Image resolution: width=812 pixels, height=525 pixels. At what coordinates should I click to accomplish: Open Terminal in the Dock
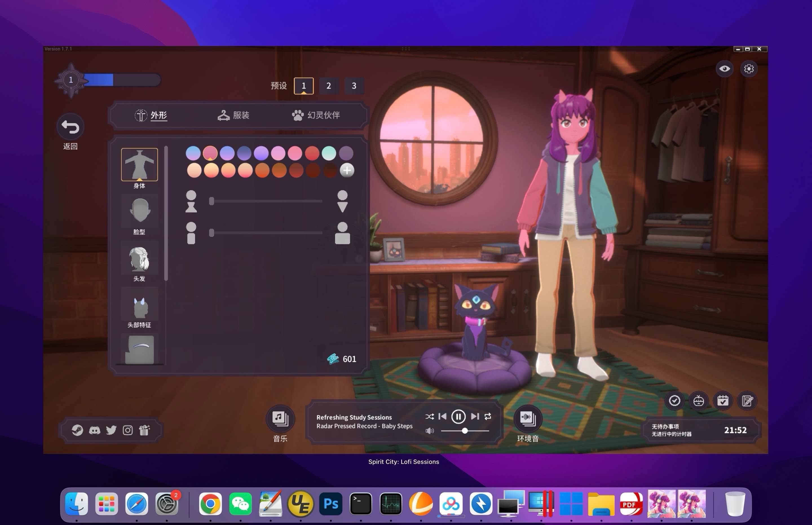pyautogui.click(x=361, y=504)
